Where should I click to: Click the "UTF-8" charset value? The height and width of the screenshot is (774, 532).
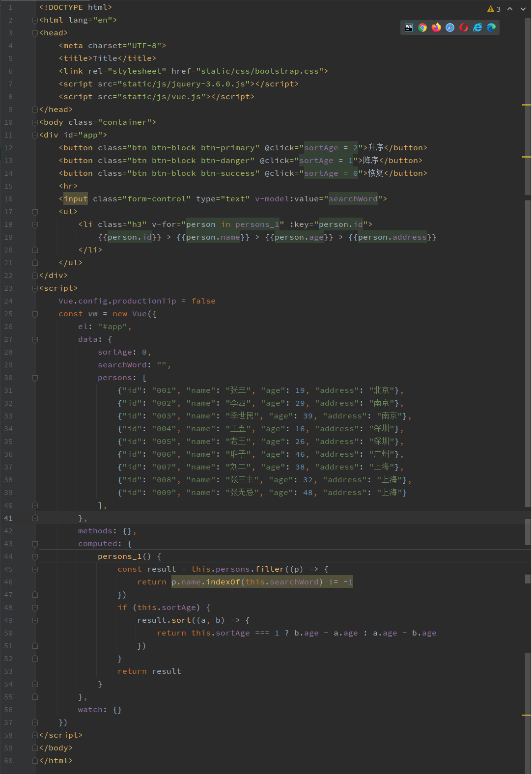[x=144, y=46]
